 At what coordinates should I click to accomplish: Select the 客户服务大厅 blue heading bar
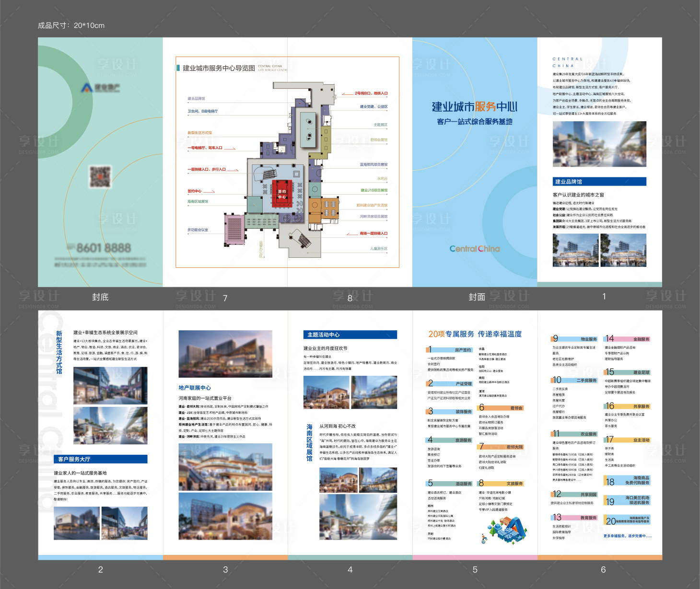(100, 459)
